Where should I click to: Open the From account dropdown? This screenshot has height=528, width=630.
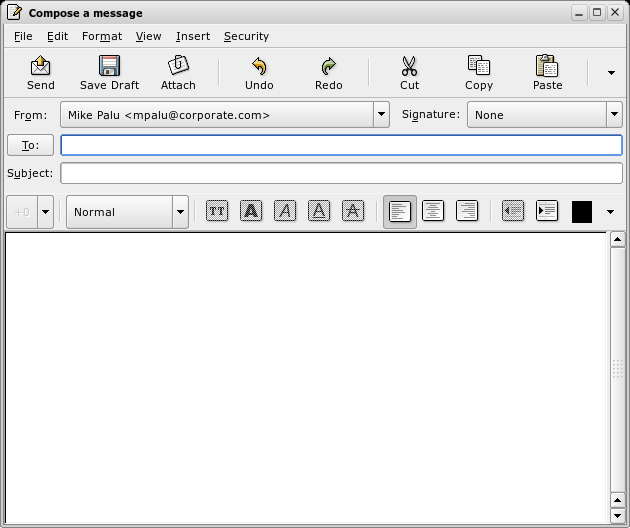381,115
